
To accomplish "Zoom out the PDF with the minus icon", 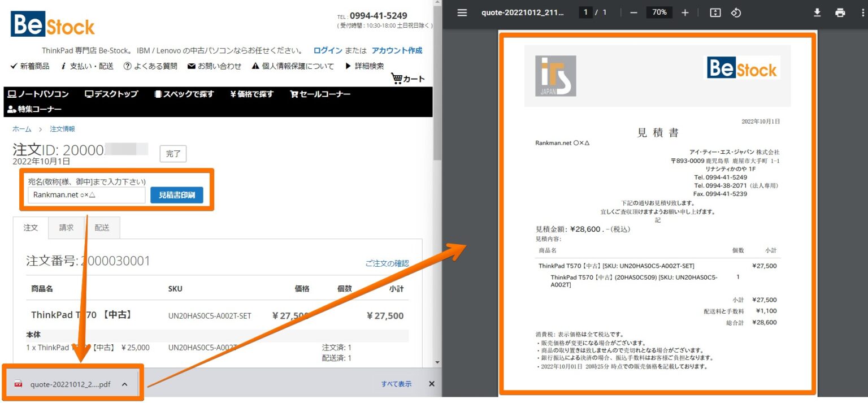I will tap(633, 12).
